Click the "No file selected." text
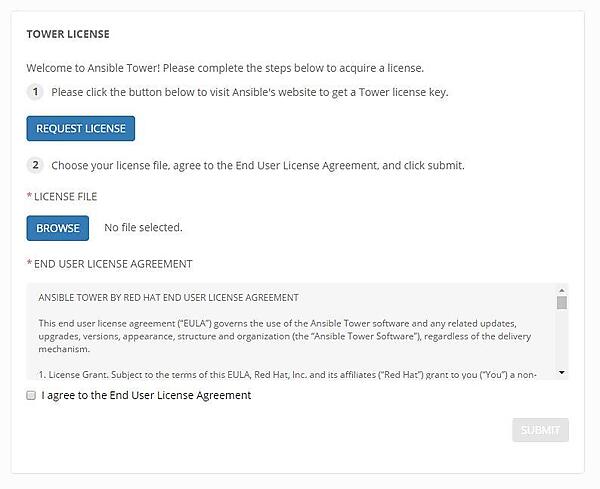Image resolution: width=600 pixels, height=489 pixels. (143, 228)
